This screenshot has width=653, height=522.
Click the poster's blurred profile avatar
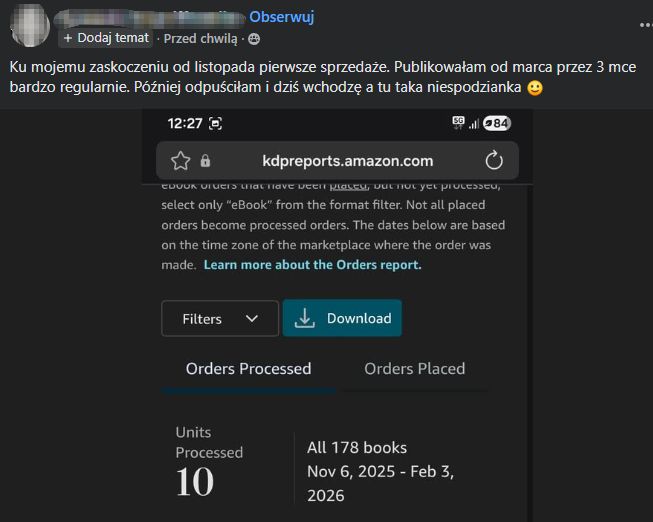click(x=29, y=25)
